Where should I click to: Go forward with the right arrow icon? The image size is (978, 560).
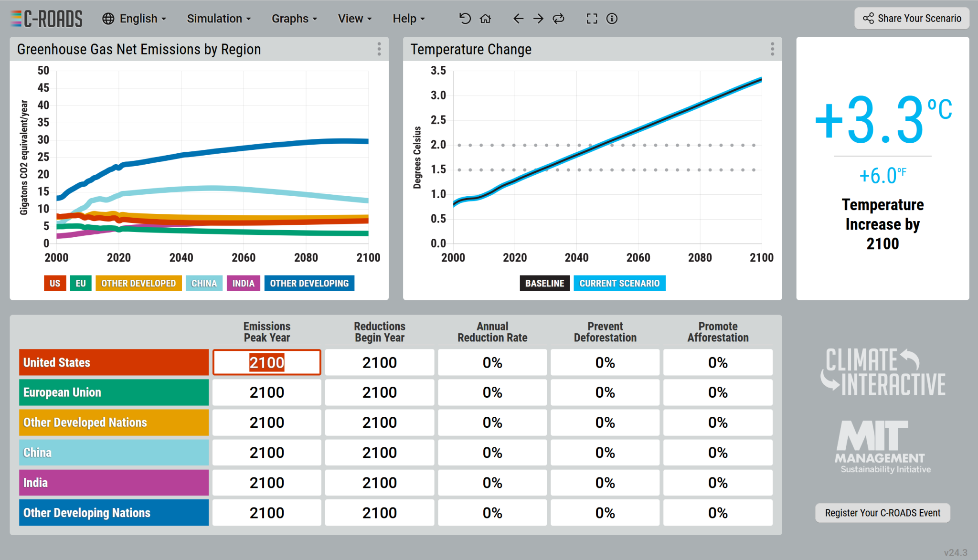pyautogui.click(x=538, y=19)
